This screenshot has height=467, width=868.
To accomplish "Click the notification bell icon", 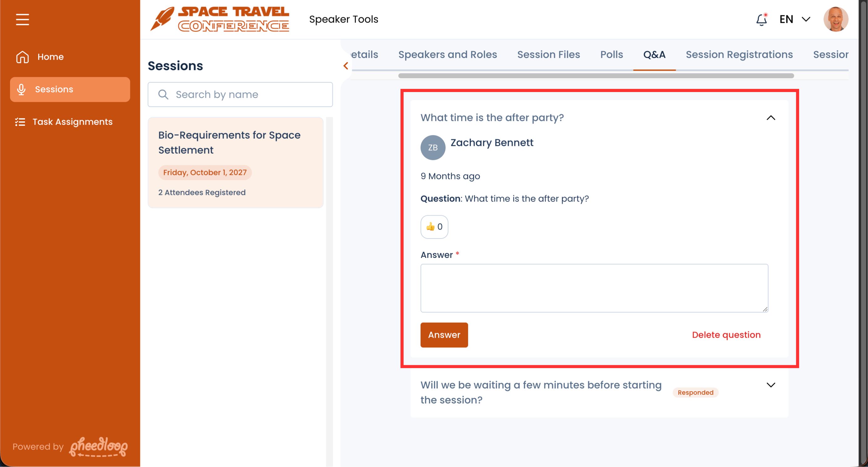I will [x=761, y=19].
